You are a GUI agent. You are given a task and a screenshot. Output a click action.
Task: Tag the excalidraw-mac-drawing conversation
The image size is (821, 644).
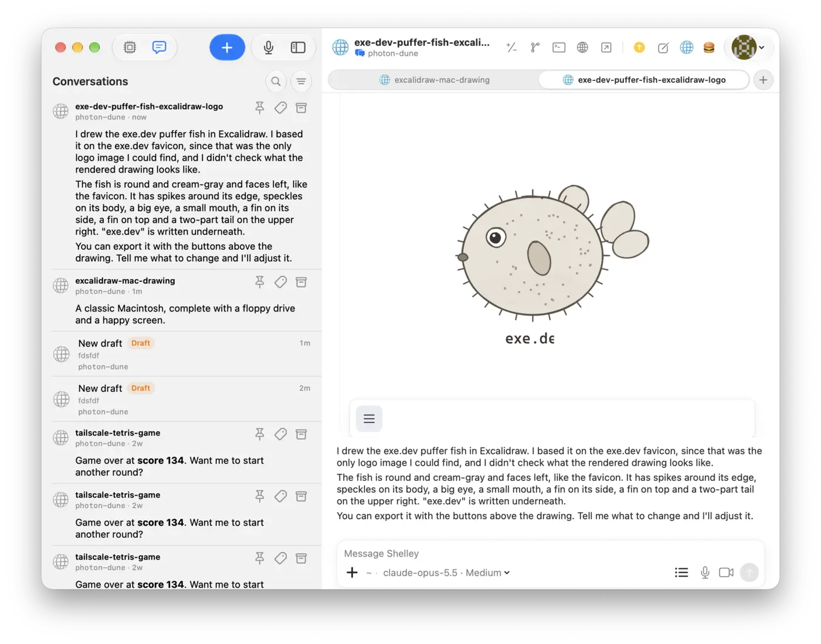tap(281, 282)
